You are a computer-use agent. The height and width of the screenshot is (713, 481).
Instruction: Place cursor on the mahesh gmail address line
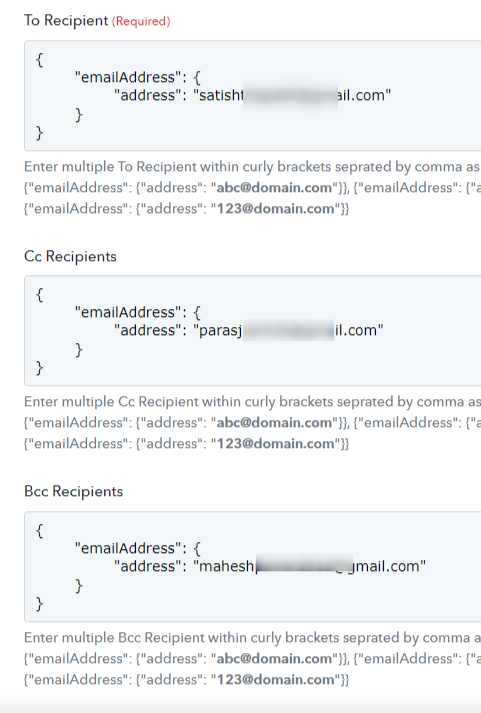coord(270,567)
